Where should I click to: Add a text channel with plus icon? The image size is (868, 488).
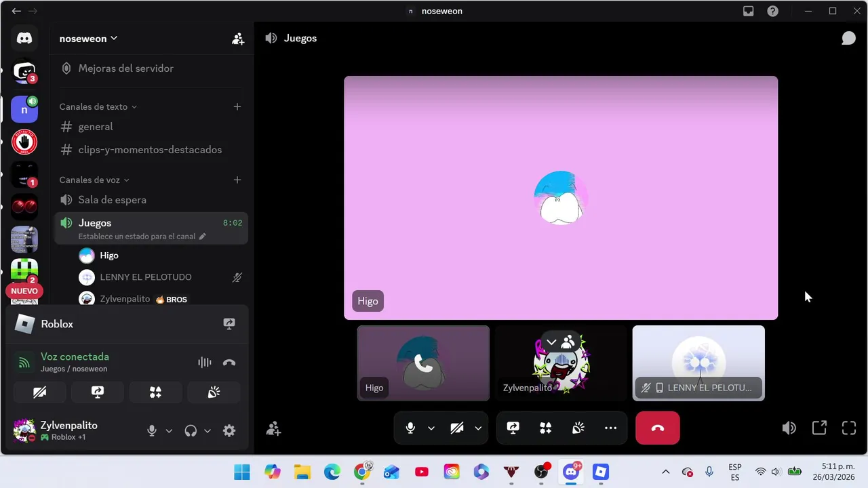coord(237,106)
